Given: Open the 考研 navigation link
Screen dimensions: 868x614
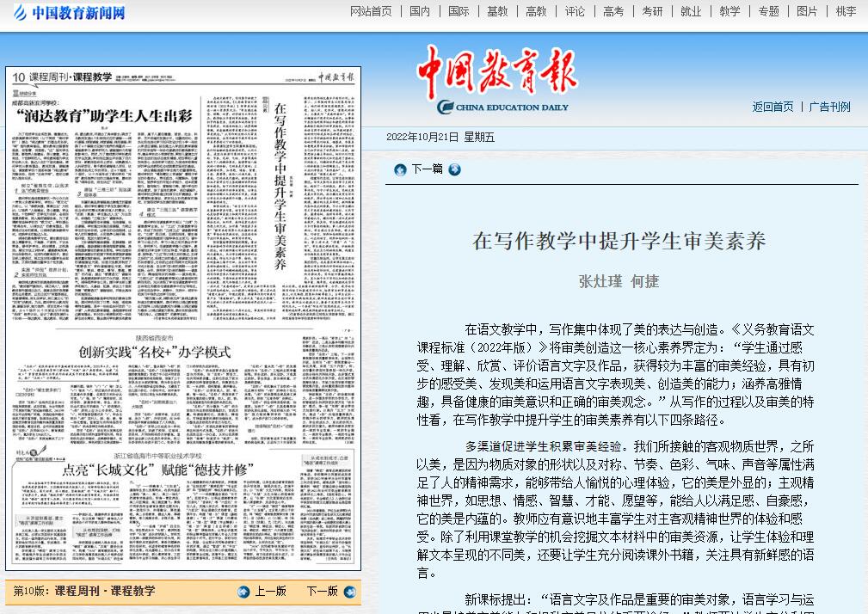Looking at the screenshot, I should pyautogui.click(x=652, y=11).
